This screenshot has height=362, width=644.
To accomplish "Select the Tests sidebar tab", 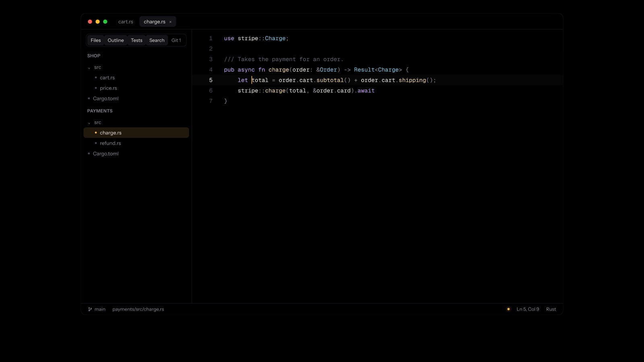I will (136, 40).
